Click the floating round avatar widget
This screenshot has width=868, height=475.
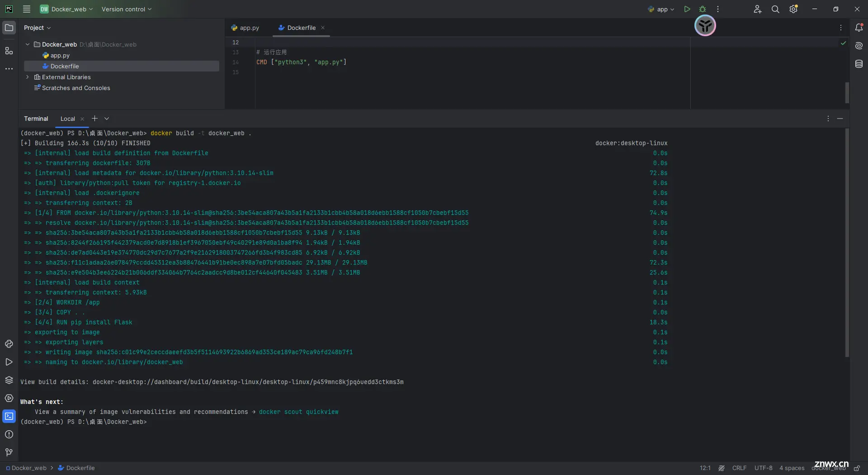coord(705,26)
